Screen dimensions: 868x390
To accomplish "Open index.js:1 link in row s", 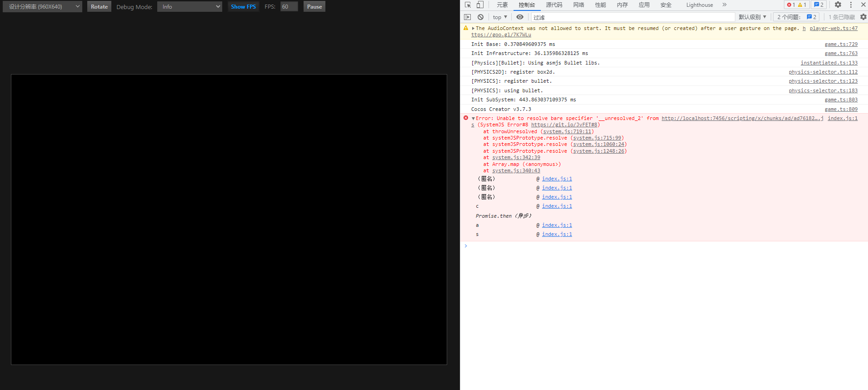I will (557, 234).
